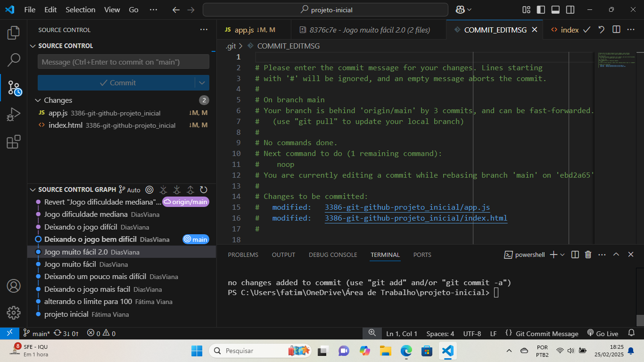Click the Pull icon in Source Control Graph

(x=177, y=189)
